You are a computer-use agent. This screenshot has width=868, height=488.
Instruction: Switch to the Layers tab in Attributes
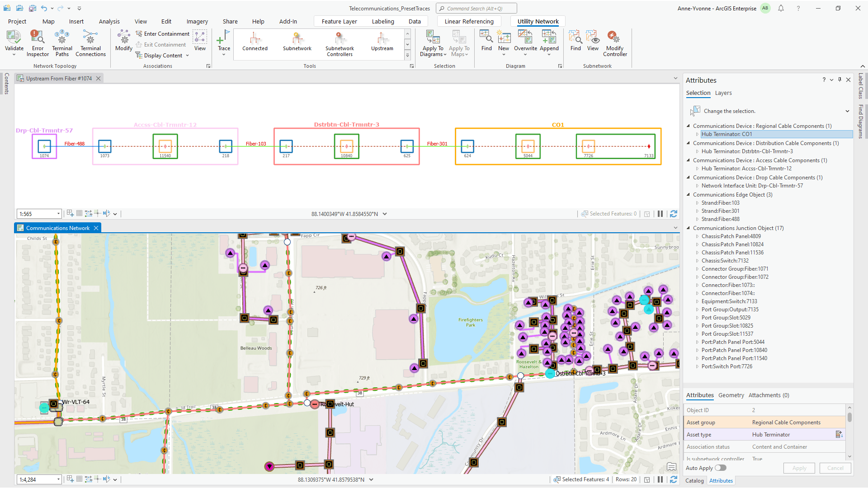click(x=723, y=93)
